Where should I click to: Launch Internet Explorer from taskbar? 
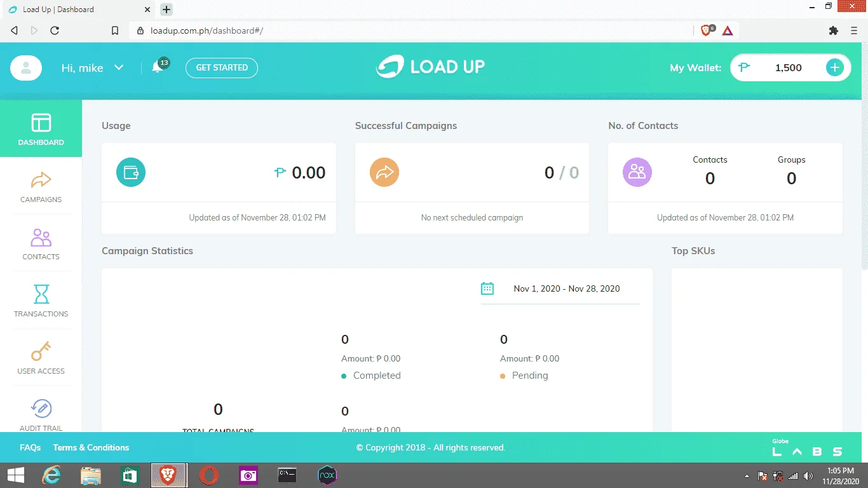pyautogui.click(x=51, y=475)
